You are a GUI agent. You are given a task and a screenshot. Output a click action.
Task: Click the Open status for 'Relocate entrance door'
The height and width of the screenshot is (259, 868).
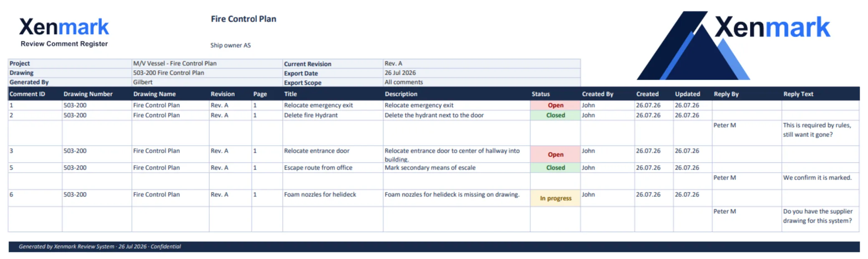pos(555,155)
